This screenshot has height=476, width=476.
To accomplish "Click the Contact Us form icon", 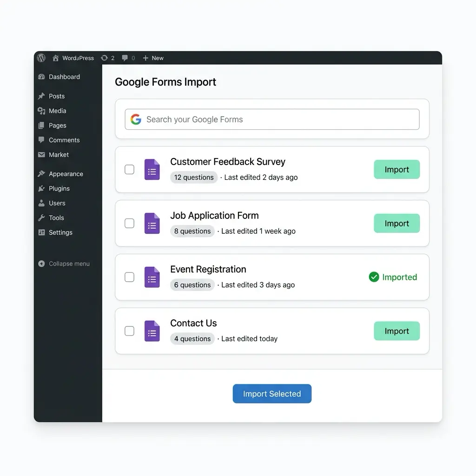I will [x=152, y=331].
